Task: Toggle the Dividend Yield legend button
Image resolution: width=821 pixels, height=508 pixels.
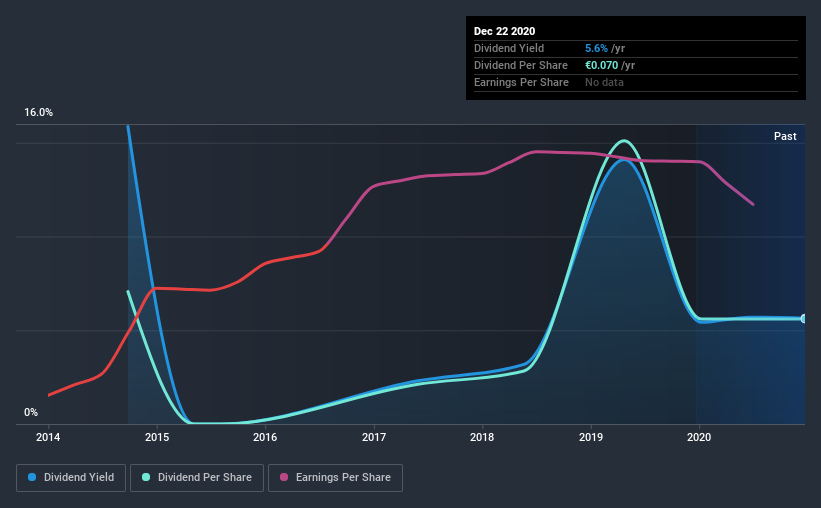Action: (x=71, y=478)
